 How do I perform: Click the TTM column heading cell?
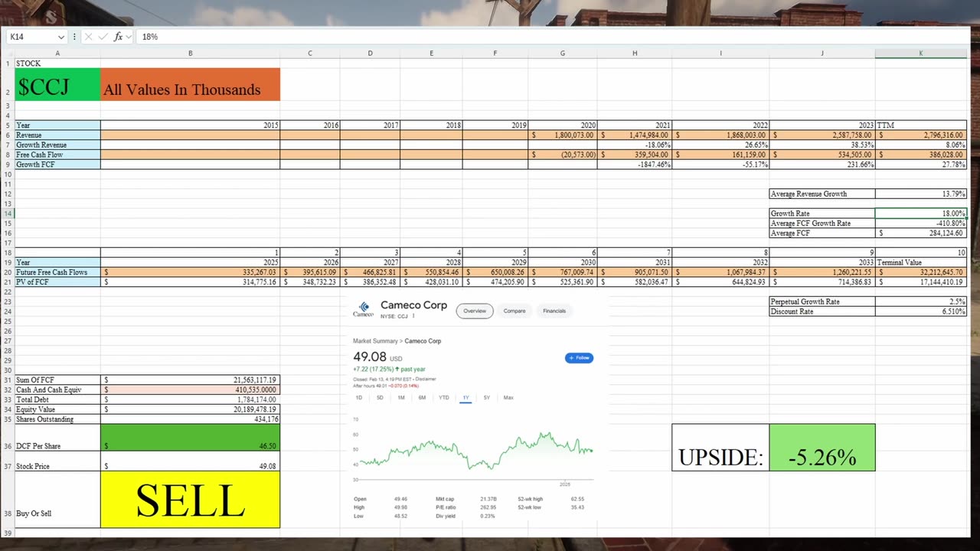click(x=921, y=125)
